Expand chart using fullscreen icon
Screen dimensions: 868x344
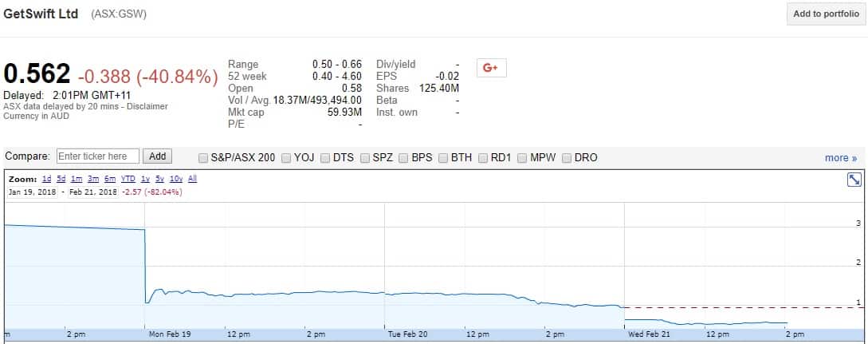pos(854,180)
